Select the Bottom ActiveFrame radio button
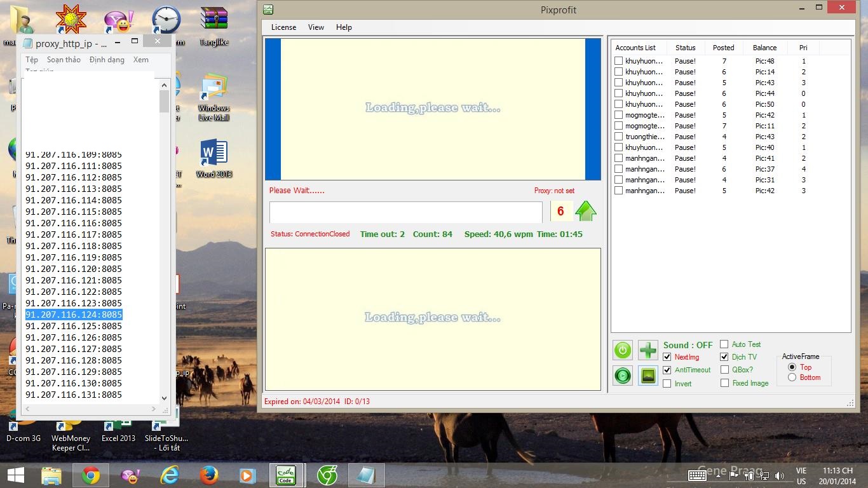 click(x=792, y=377)
